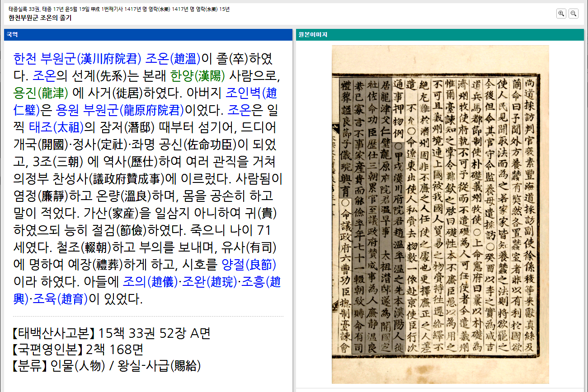Viewport: 588px width, 392px height.
Task: Click the title 한천부원군 조온의 졸기
Action: tap(40, 18)
